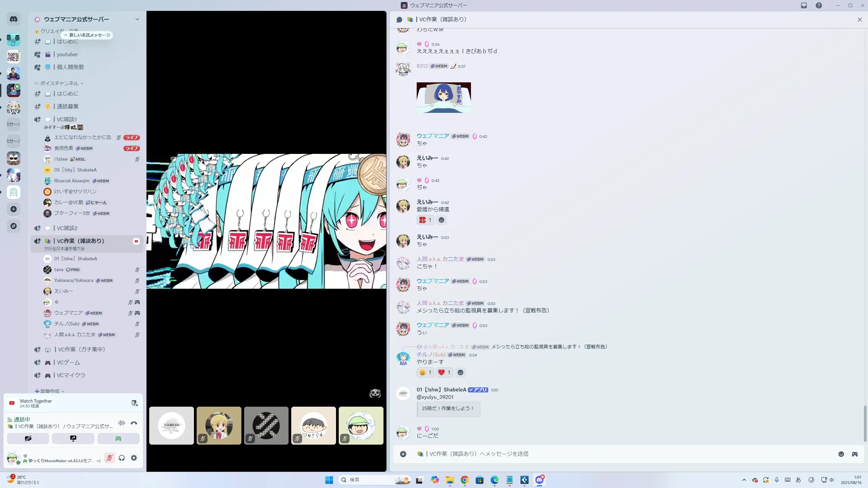
Task: Open the VCゲーム voice channel
Action: 68,362
